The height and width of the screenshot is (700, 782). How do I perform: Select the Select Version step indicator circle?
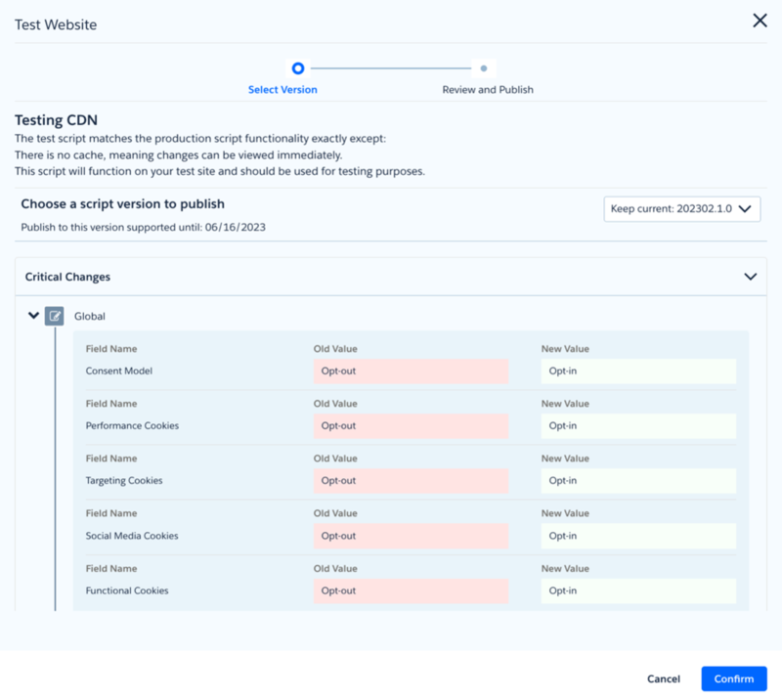point(298,68)
